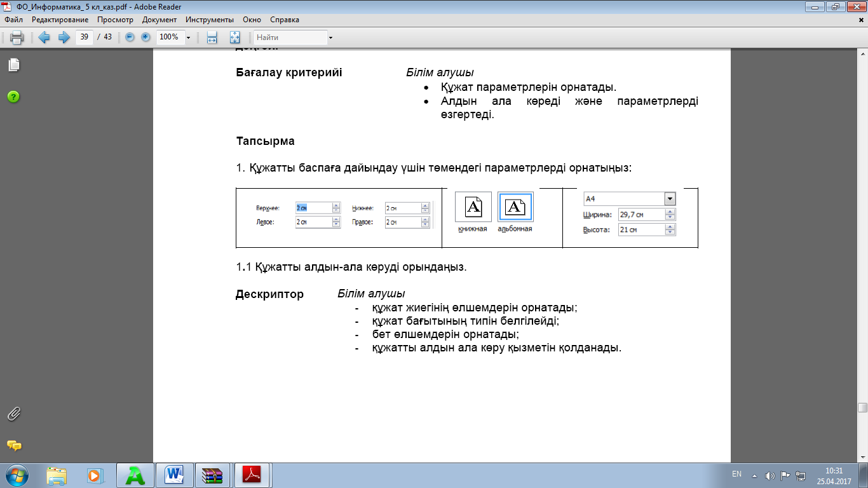
Task: Fit the whole page in the window
Action: 234,37
